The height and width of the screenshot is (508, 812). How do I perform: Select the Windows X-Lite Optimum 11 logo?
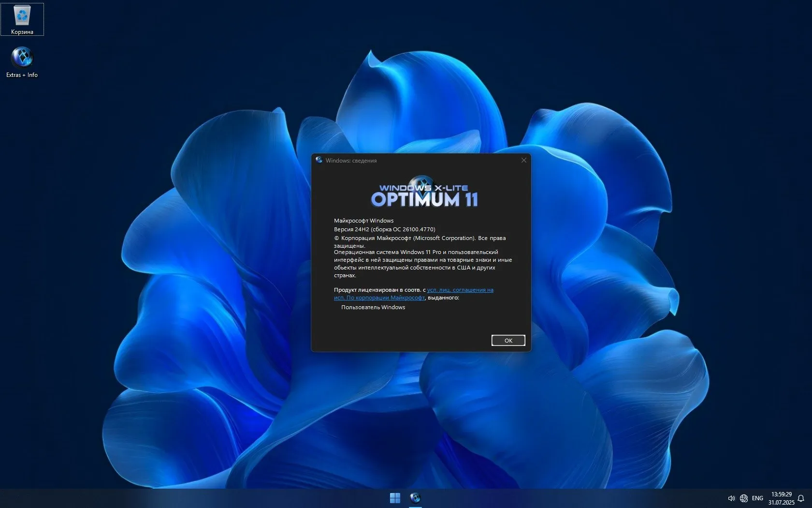[x=424, y=193]
